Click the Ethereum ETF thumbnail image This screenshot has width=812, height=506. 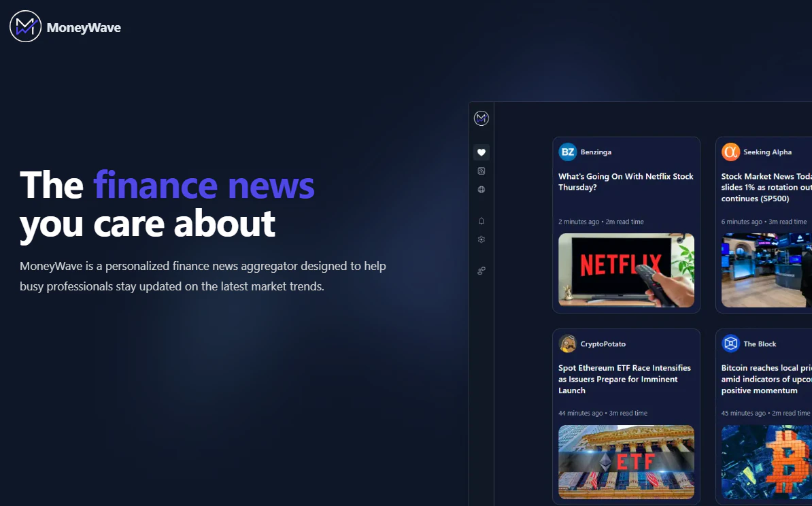click(626, 462)
